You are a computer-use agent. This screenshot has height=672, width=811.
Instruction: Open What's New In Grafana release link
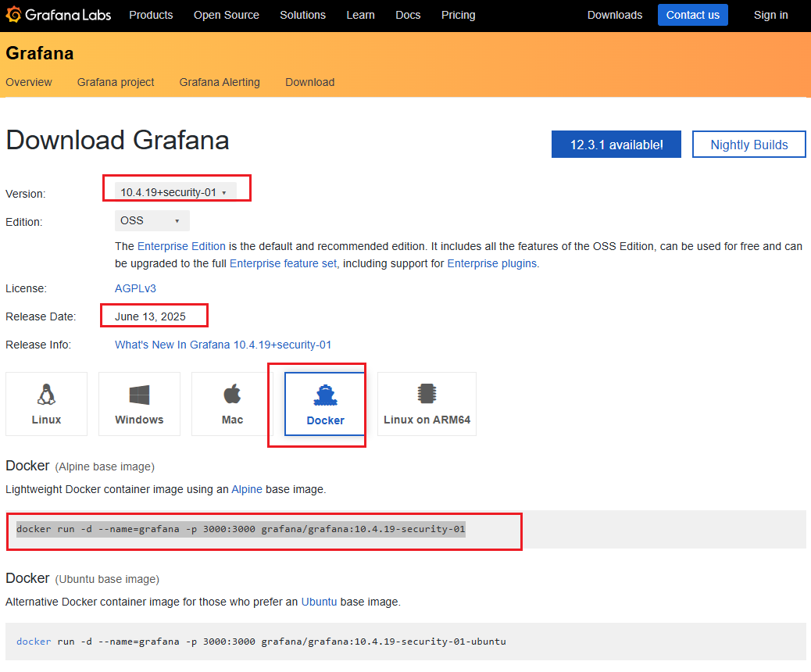coord(223,345)
